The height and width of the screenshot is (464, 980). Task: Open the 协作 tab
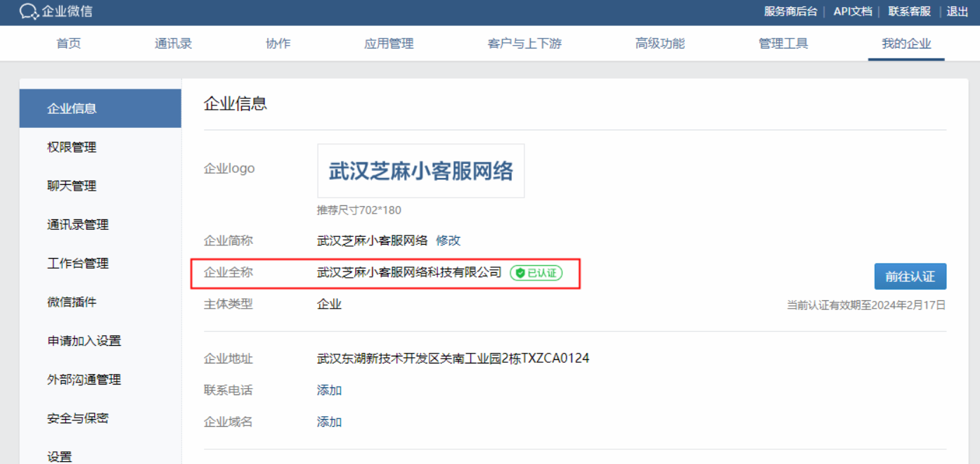[278, 44]
